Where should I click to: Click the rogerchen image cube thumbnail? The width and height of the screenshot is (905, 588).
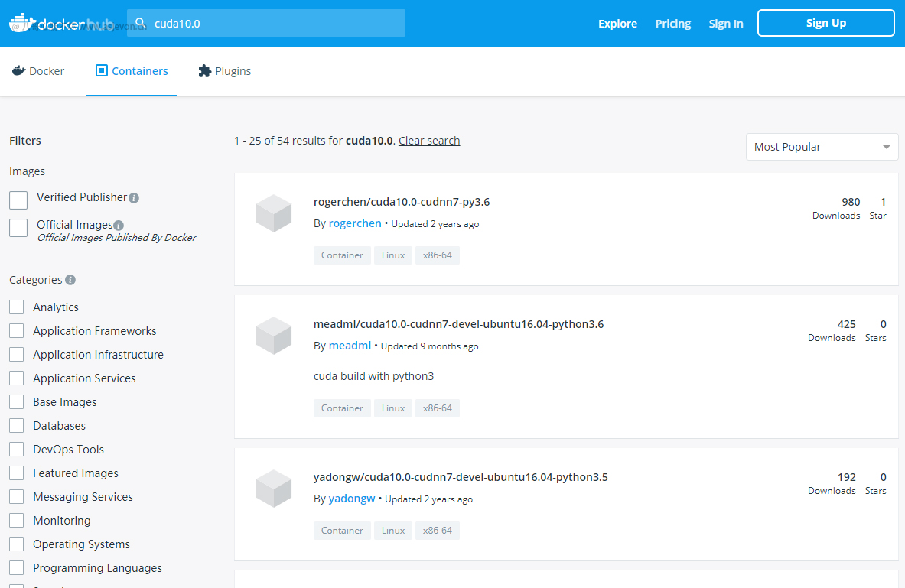click(274, 213)
